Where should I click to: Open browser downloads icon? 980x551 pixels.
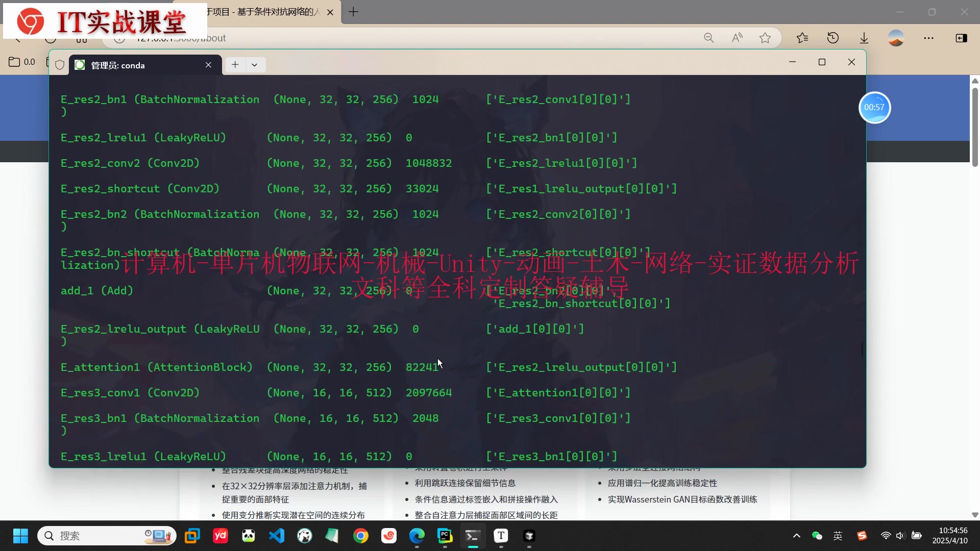(x=864, y=38)
